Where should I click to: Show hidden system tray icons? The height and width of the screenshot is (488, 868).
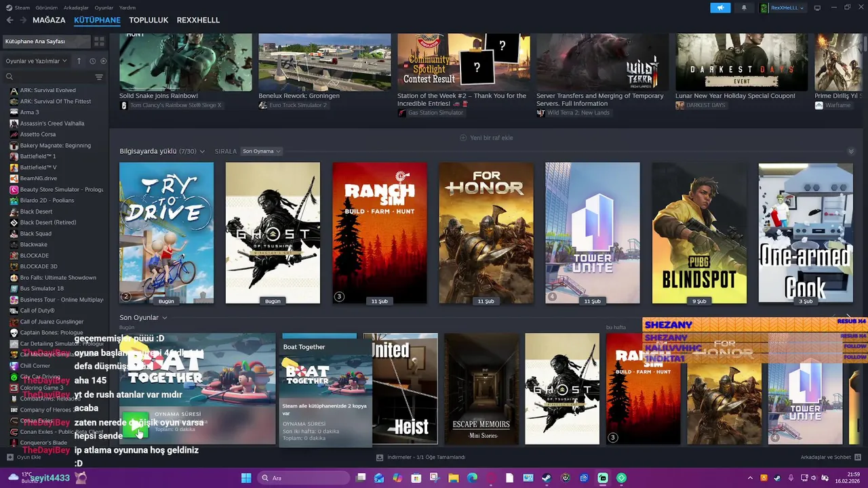(750, 478)
